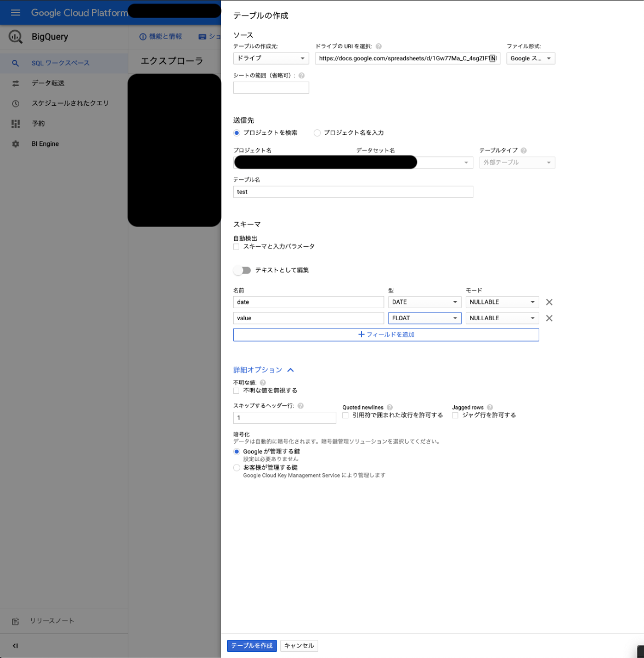This screenshot has height=658, width=644.
Task: Open the データセット名 dropdown arrow
Action: tap(466, 163)
